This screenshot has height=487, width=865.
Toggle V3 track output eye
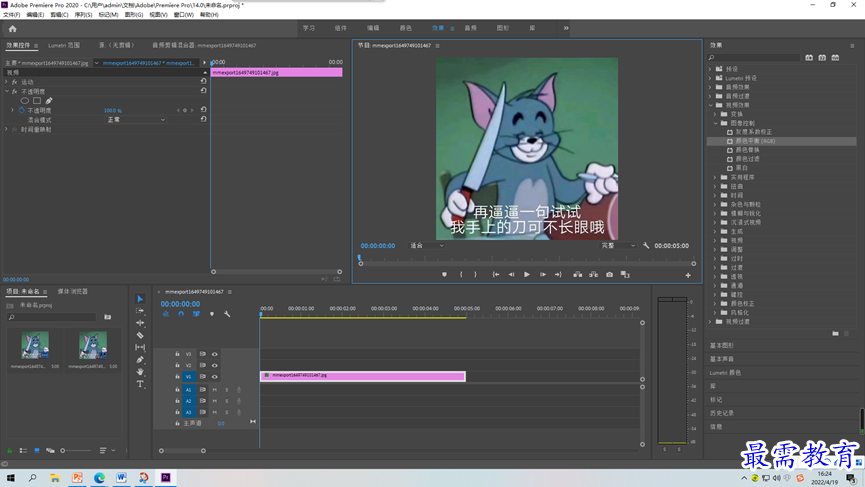point(215,354)
